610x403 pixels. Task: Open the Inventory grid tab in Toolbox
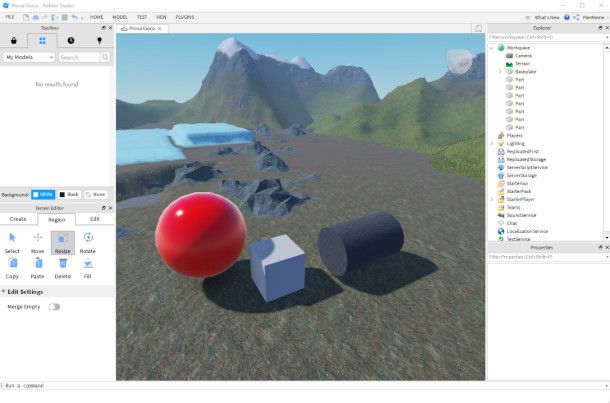42,40
